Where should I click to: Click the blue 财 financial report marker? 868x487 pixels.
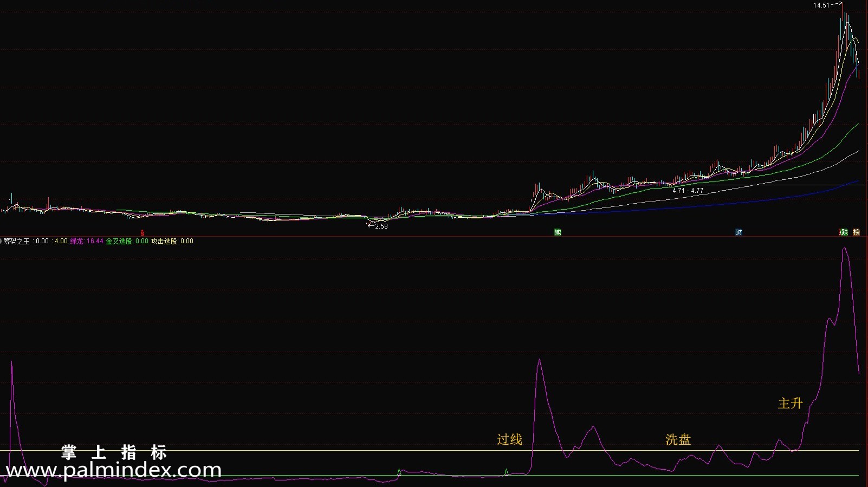click(x=739, y=232)
